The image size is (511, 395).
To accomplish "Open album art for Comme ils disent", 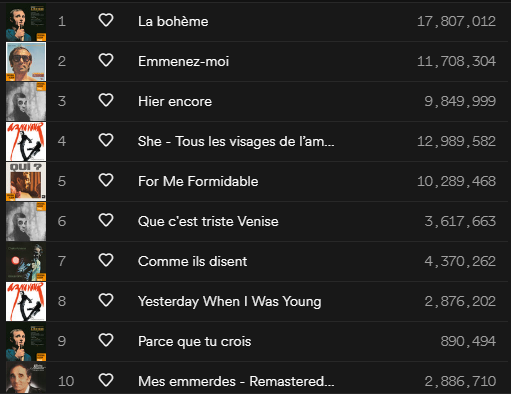I will pyautogui.click(x=26, y=261).
